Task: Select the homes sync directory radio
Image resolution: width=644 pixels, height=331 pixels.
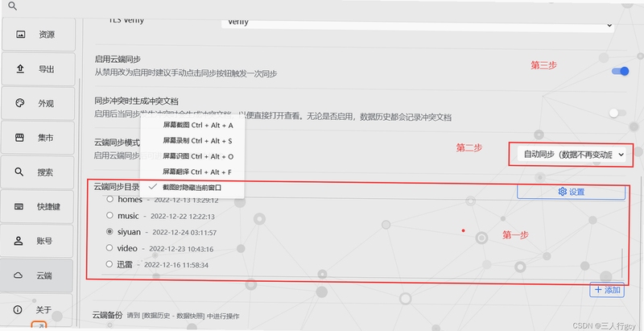Action: (109, 200)
